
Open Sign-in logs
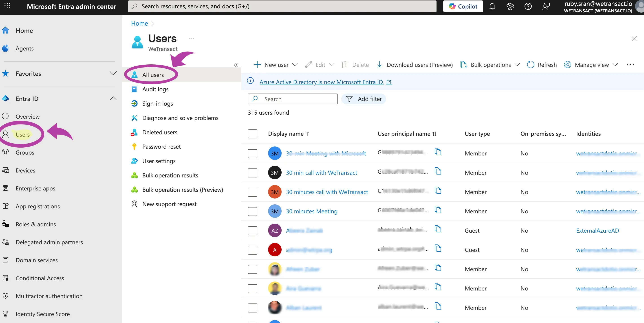[157, 104]
